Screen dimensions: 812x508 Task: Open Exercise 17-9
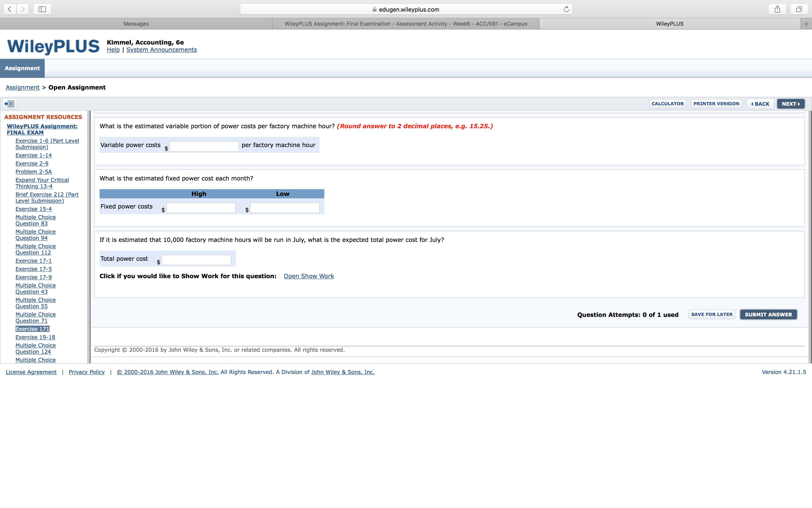34,277
